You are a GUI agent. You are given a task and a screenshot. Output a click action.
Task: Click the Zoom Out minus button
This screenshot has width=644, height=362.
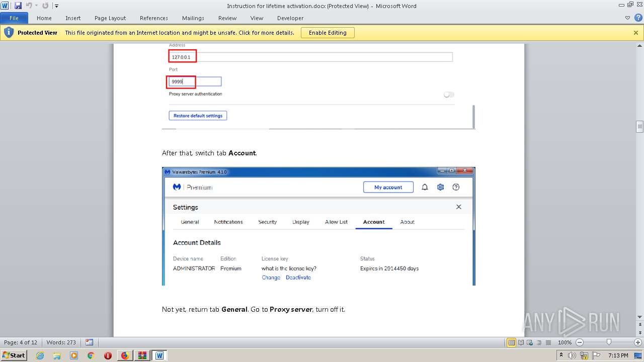[x=579, y=342]
